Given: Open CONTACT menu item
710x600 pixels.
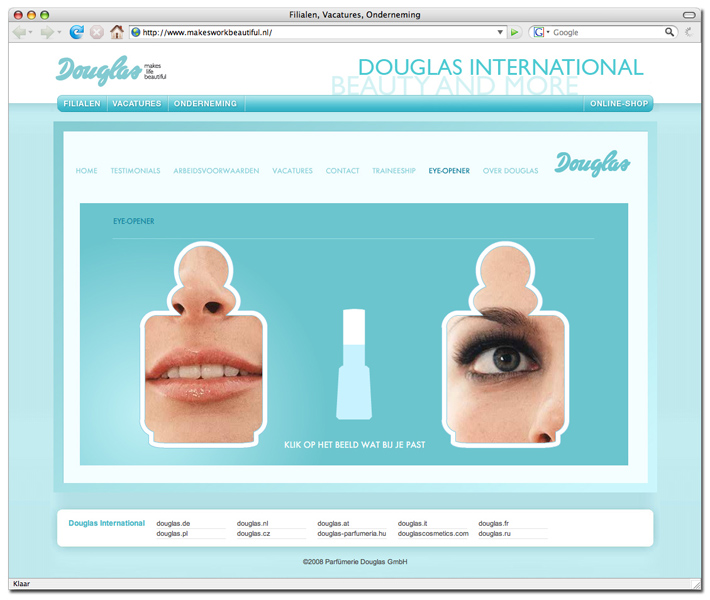Looking at the screenshot, I should coord(342,171).
